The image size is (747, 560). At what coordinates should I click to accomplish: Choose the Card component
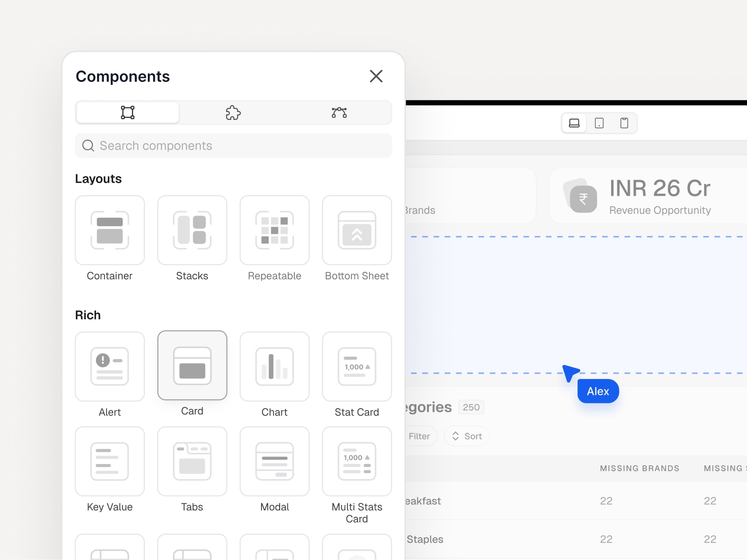(192, 365)
